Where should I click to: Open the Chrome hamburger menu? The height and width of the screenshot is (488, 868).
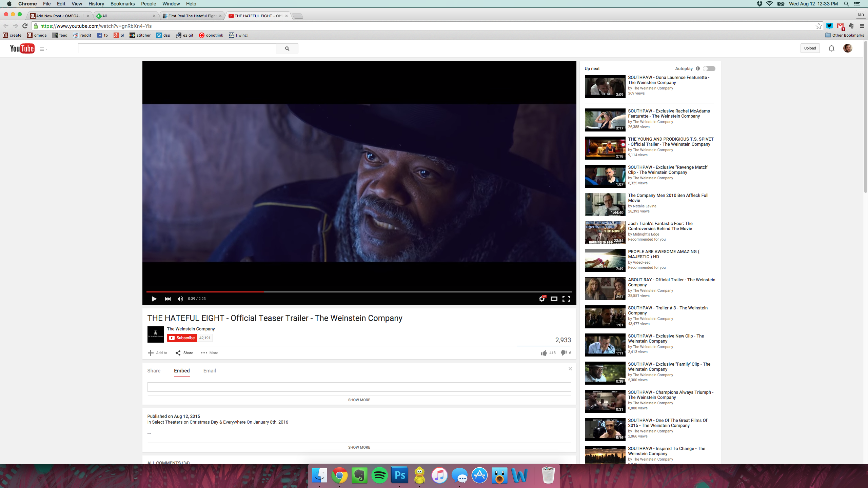[x=862, y=26]
